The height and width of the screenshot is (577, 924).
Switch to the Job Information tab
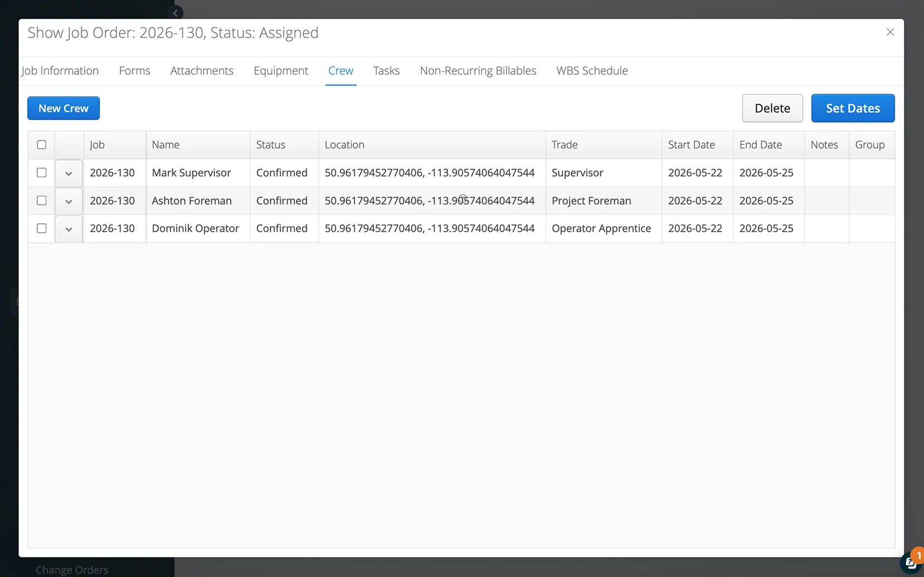[x=60, y=71]
